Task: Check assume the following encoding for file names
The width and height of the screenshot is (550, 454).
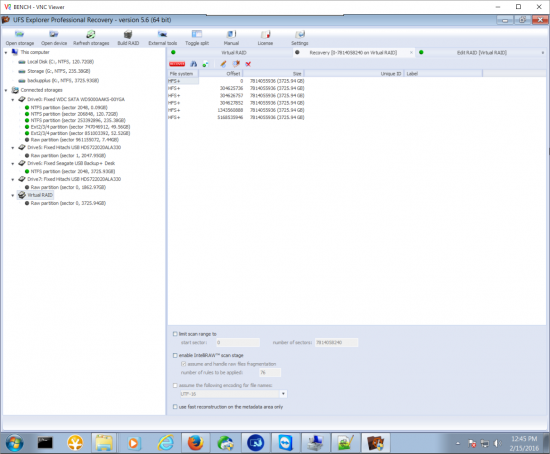Action: point(175,385)
